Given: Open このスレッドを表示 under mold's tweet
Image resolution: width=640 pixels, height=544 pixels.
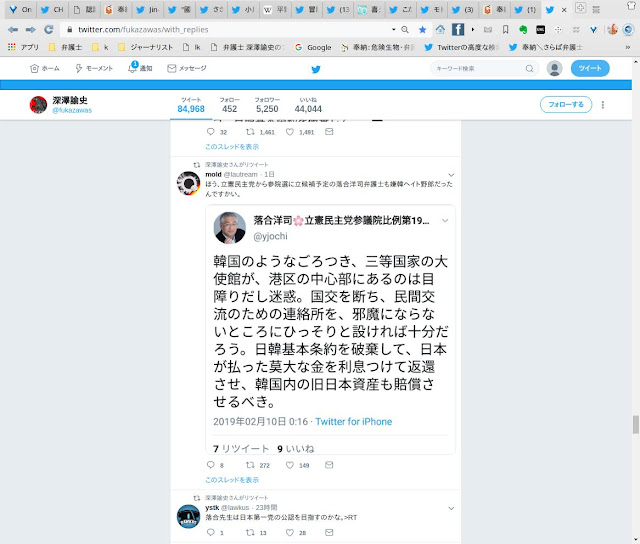Looking at the screenshot, I should point(232,480).
